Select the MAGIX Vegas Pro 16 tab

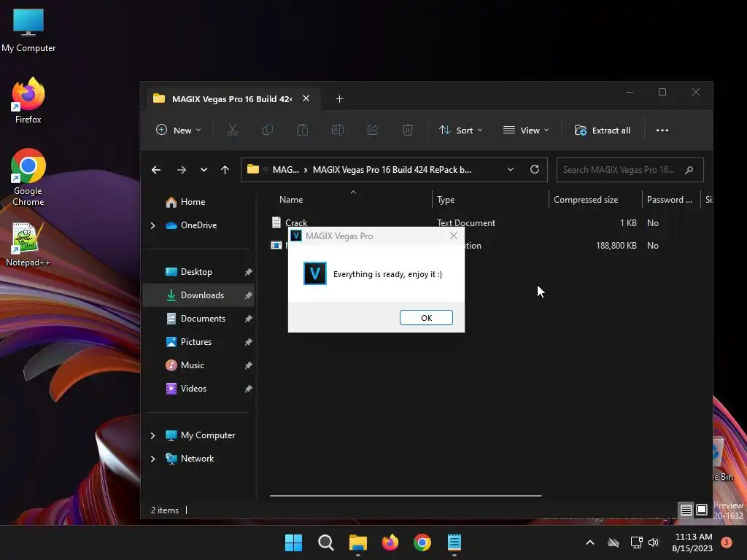(231, 99)
